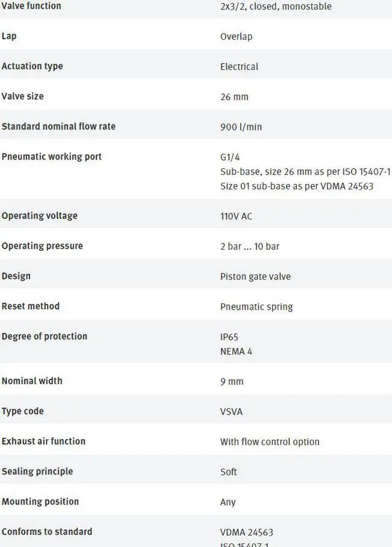392x547 pixels.
Task: Select the '900 l/min' flow rate value
Action: (241, 127)
